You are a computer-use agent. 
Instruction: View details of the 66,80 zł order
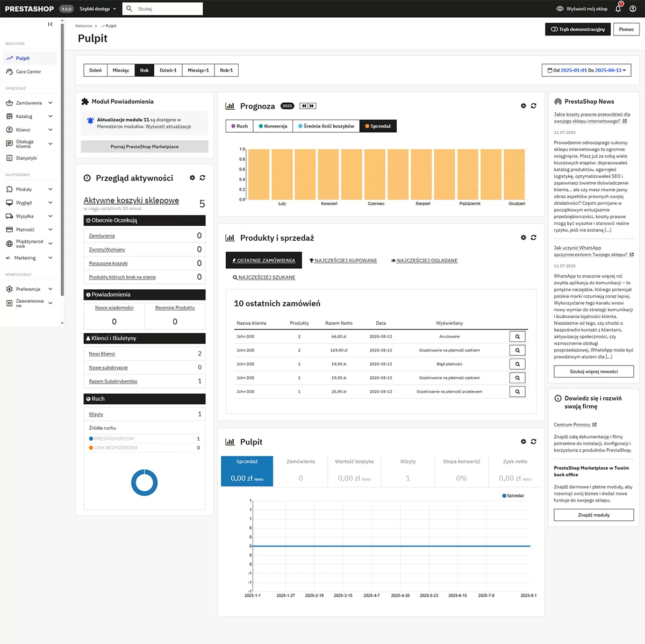(x=517, y=337)
